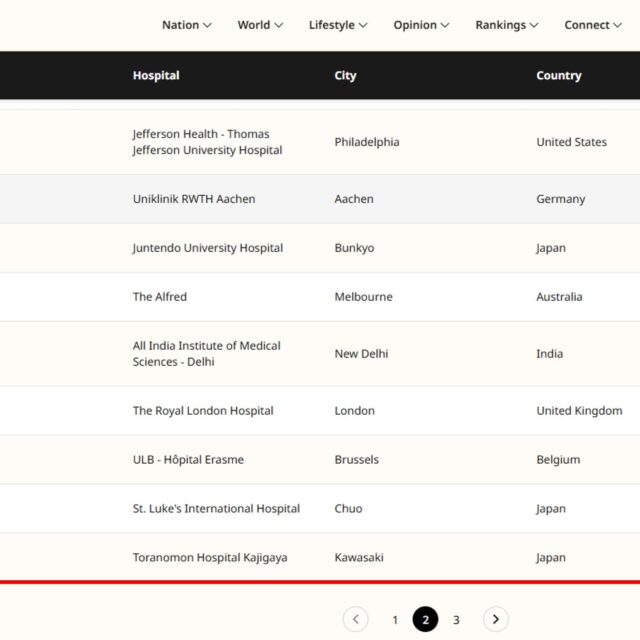Go to the next page arrow
This screenshot has height=640, width=640.
click(496, 619)
